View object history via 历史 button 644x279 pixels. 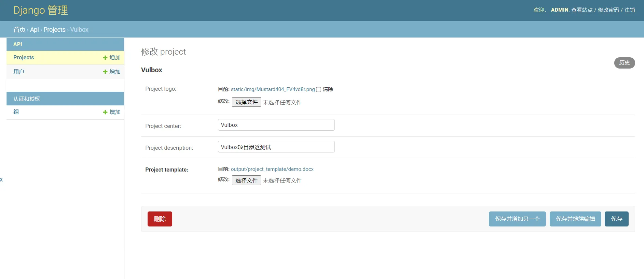(x=624, y=63)
